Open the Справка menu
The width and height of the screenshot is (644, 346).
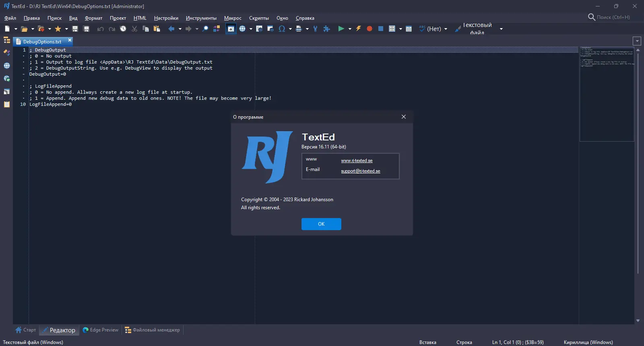(305, 18)
